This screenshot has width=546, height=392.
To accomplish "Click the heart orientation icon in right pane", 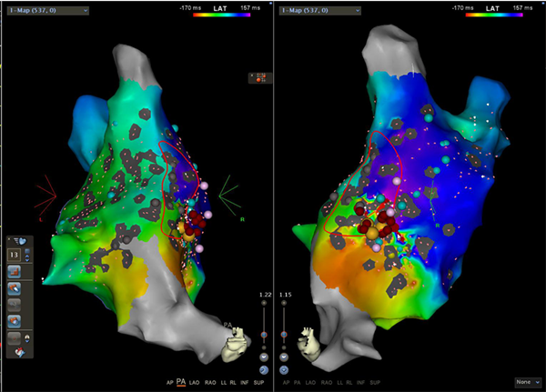I will (311, 344).
